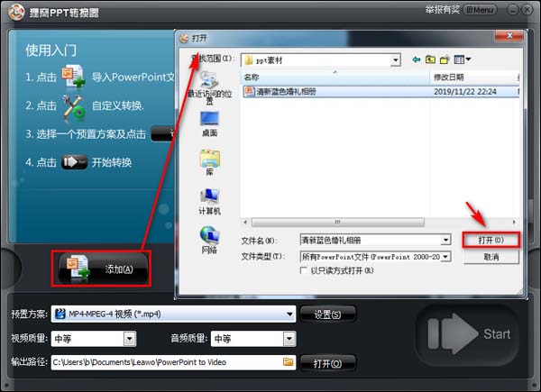
Task: Click the up-one-level folder icon
Action: tap(430, 59)
